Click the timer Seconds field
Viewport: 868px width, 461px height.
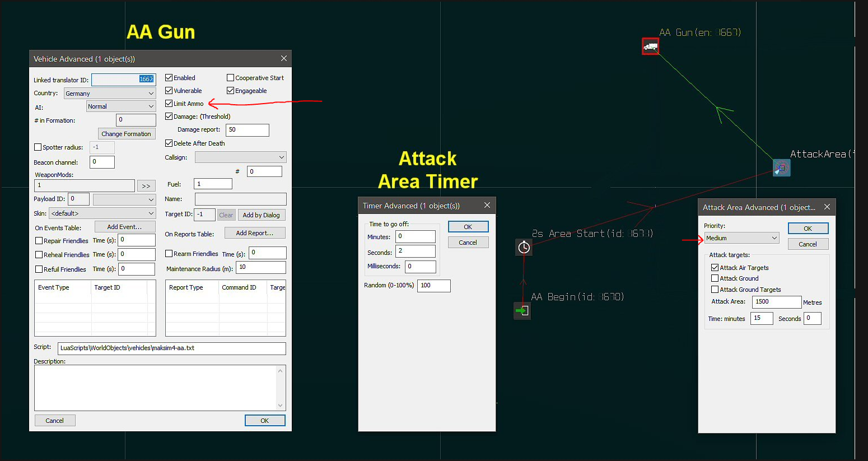point(416,251)
